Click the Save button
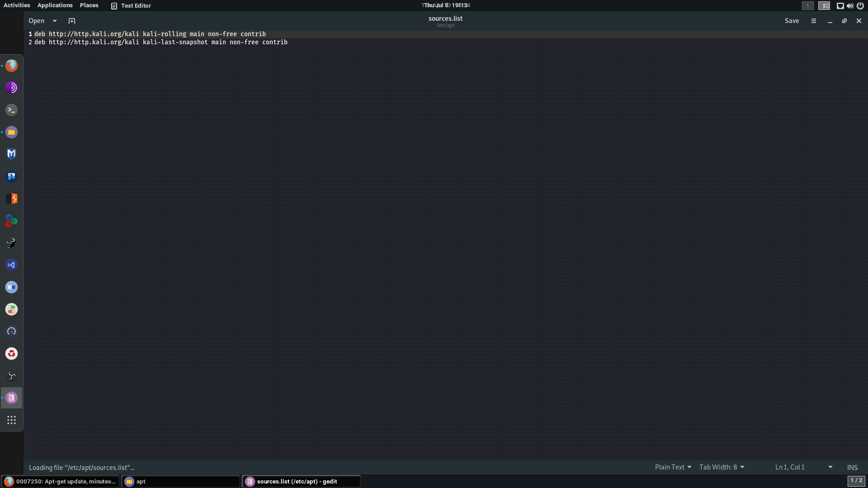The image size is (868, 488). [792, 21]
